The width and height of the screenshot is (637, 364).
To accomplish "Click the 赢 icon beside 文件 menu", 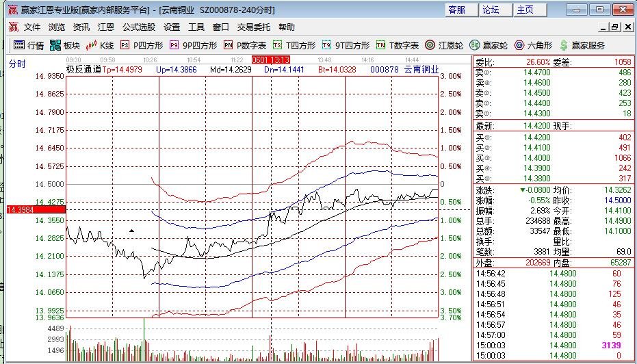I will pos(14,27).
